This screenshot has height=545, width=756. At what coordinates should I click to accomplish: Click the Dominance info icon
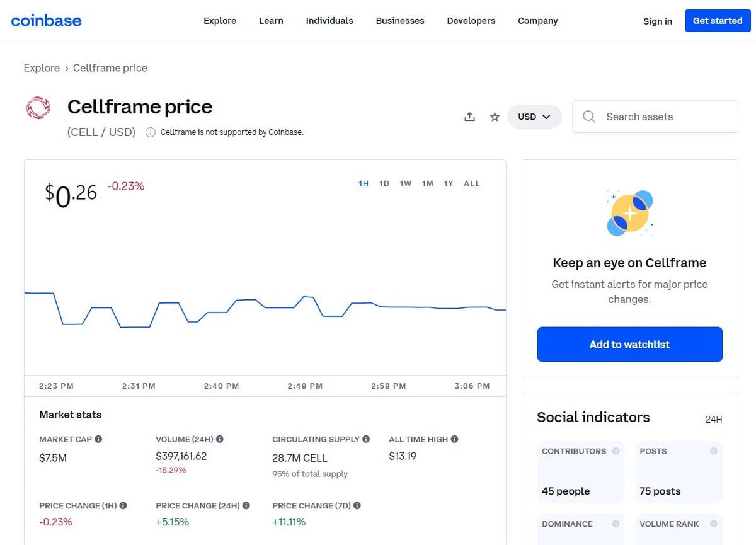(x=616, y=524)
